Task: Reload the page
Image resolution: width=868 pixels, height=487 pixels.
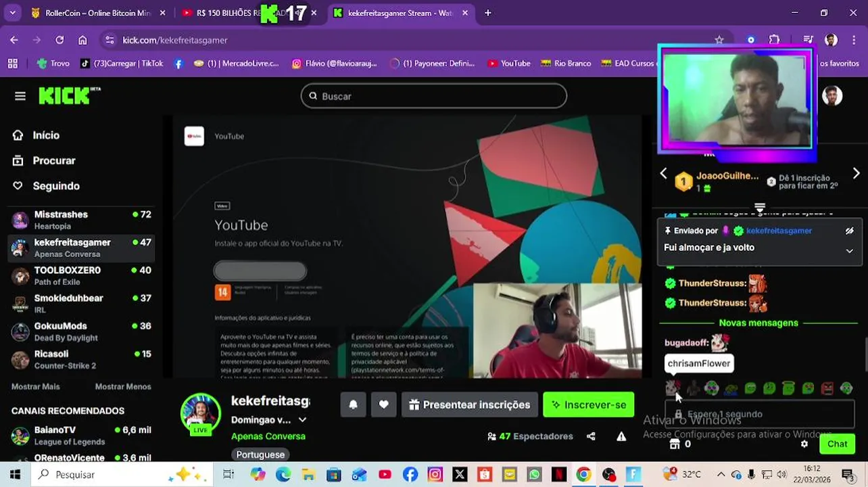Action: (x=59, y=40)
